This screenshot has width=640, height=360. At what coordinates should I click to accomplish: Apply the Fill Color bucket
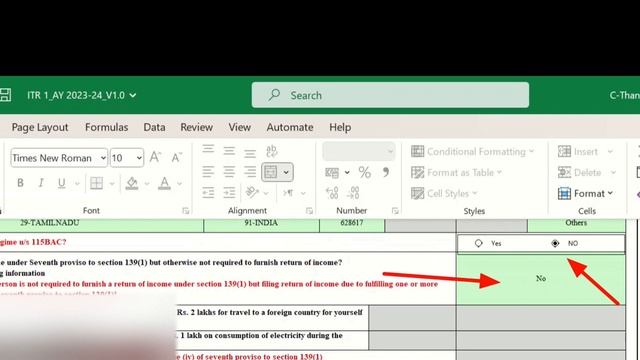(x=131, y=183)
